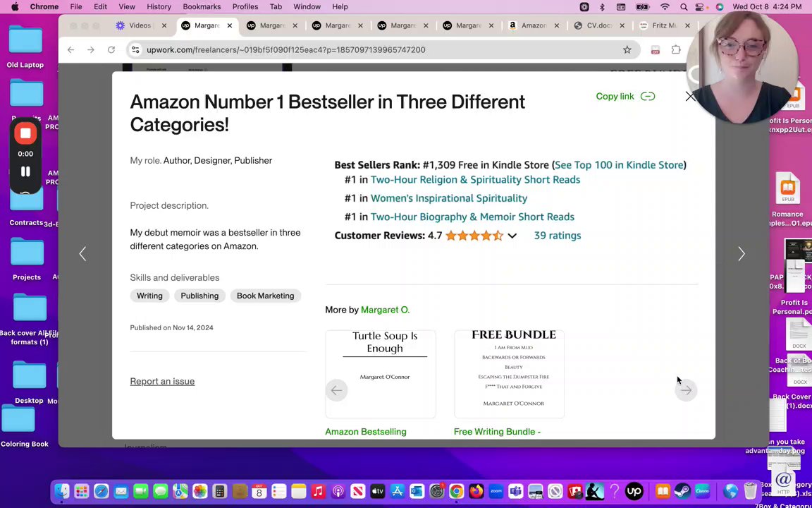Open the Trash in the Dock

(x=751, y=490)
